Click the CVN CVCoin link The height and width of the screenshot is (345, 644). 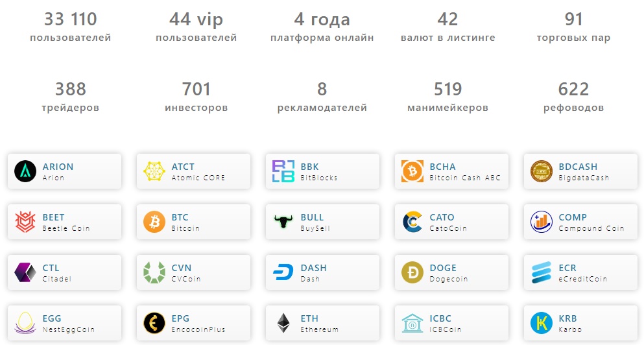(193, 272)
